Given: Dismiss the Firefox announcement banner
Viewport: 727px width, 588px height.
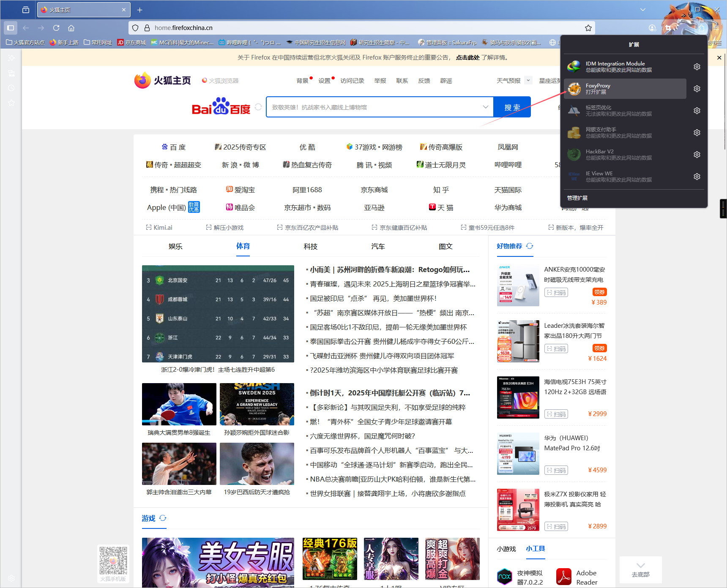Looking at the screenshot, I should click(x=719, y=57).
